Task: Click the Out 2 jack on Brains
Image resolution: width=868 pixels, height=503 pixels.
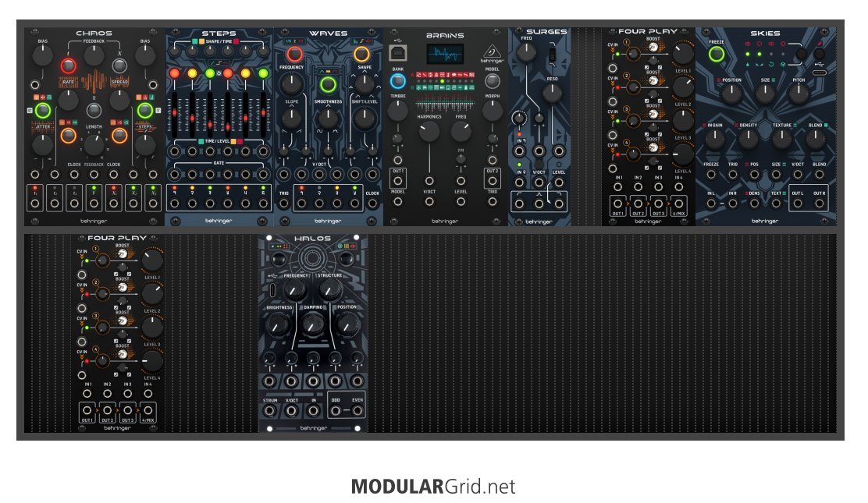Action: [x=492, y=181]
